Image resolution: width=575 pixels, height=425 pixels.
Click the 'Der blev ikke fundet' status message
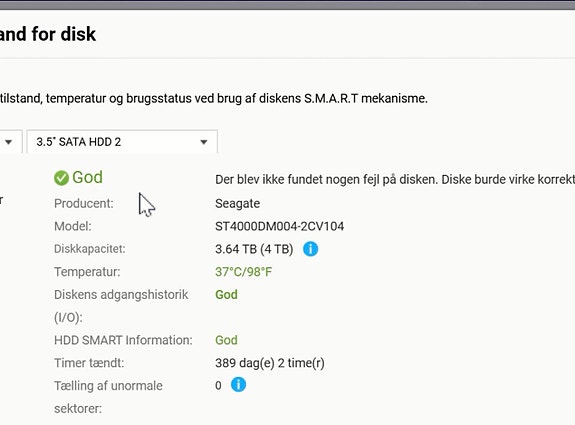pyautogui.click(x=395, y=179)
